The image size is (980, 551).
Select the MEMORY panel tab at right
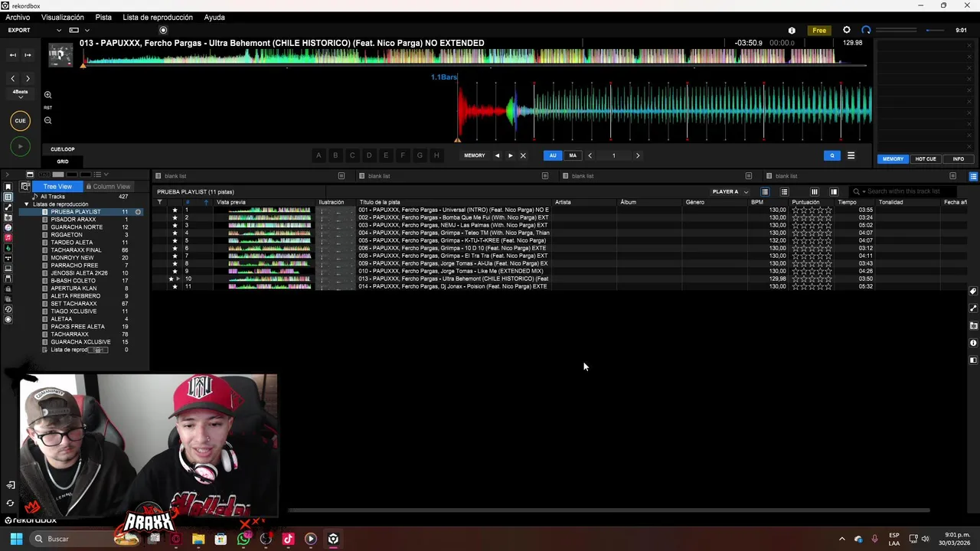pyautogui.click(x=893, y=159)
